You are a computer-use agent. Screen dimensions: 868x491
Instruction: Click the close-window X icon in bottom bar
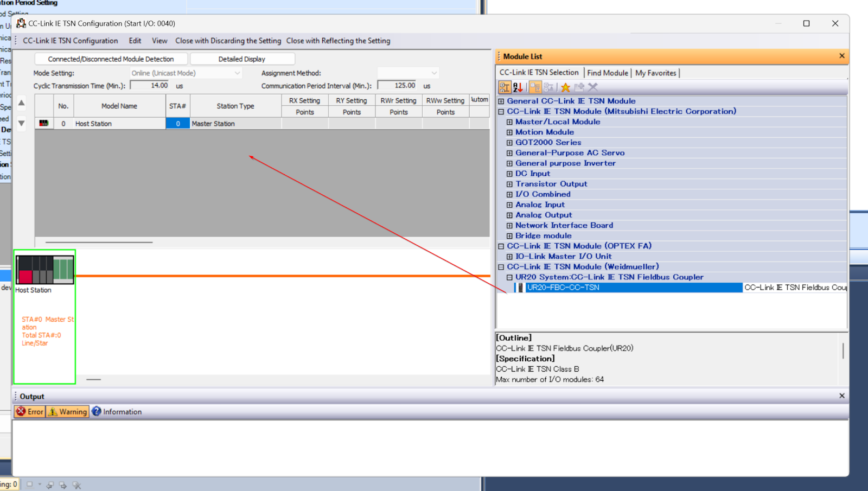(x=76, y=485)
